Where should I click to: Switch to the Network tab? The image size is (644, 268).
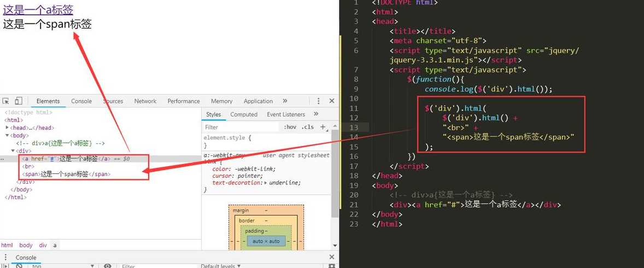(145, 101)
